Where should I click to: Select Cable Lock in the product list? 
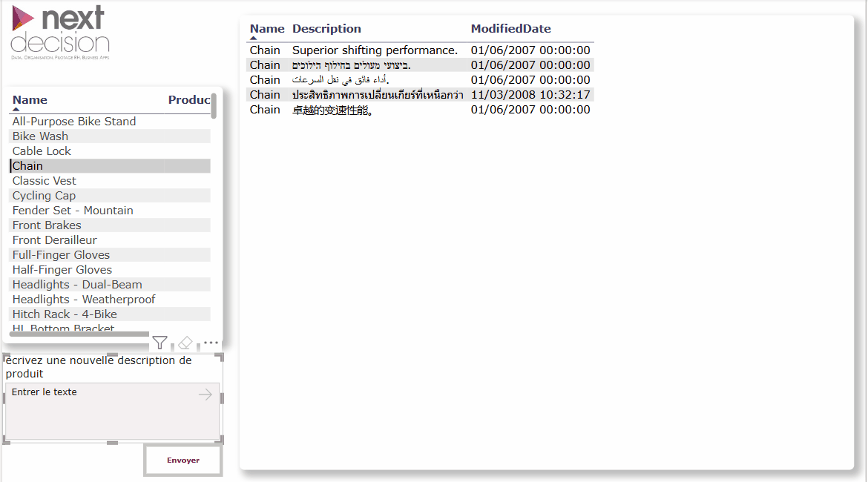pos(42,151)
